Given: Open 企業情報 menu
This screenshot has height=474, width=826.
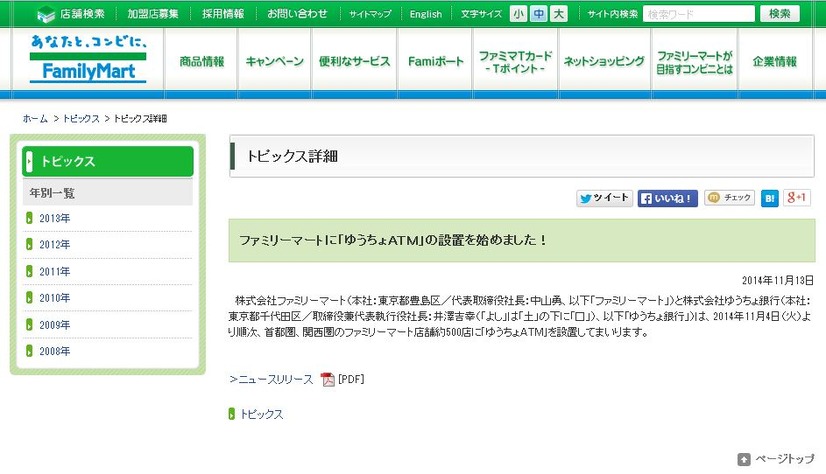Looking at the screenshot, I should [775, 62].
